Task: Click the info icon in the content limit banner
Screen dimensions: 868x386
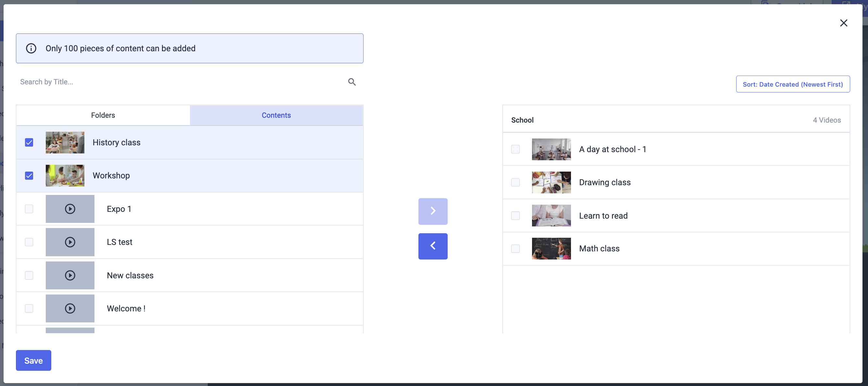Action: click(31, 49)
